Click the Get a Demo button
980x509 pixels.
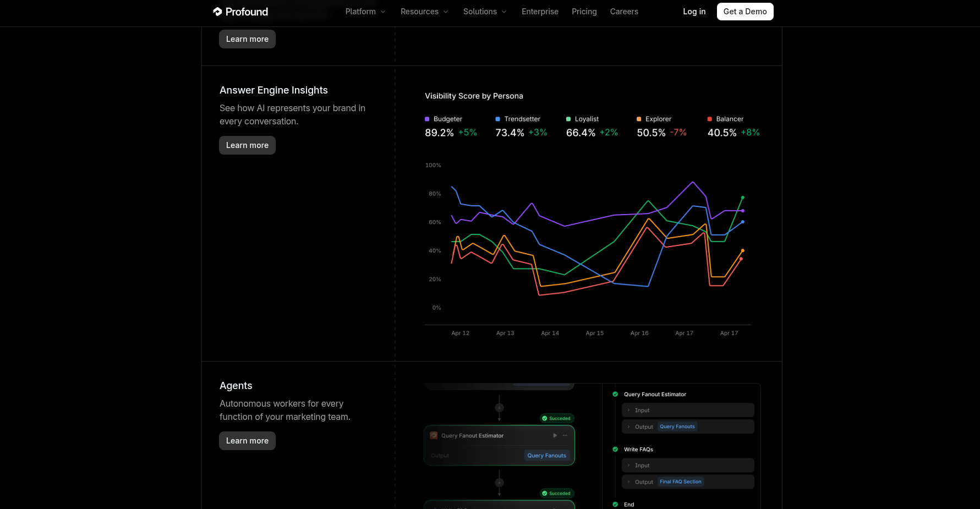(x=745, y=12)
